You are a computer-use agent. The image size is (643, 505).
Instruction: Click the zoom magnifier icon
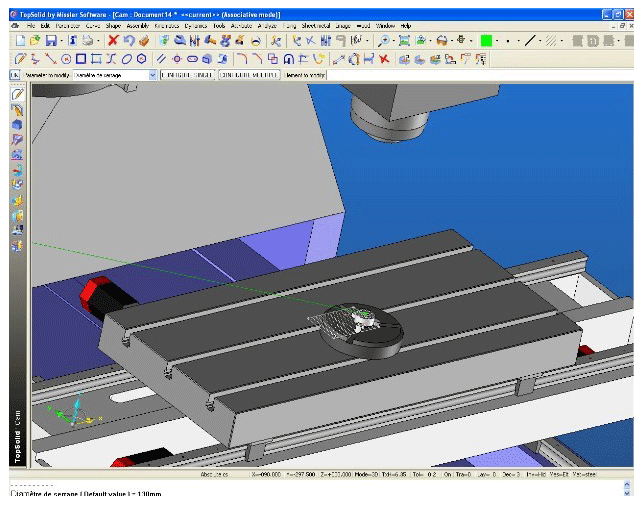click(x=384, y=41)
